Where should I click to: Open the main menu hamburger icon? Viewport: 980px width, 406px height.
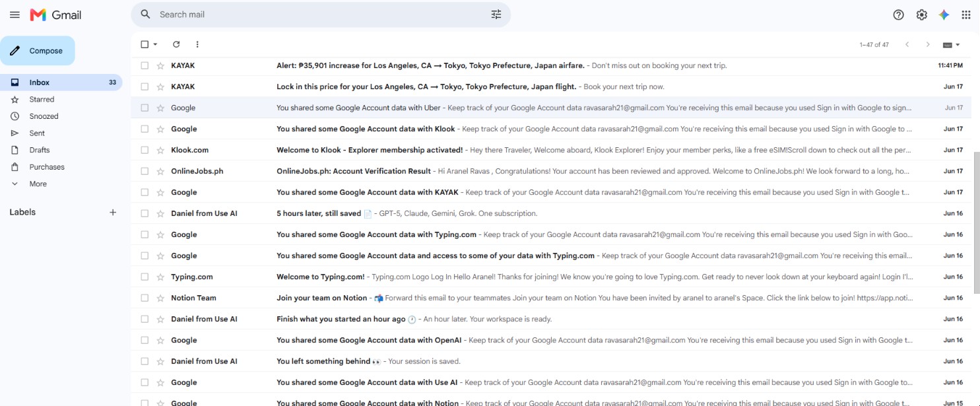[x=15, y=15]
